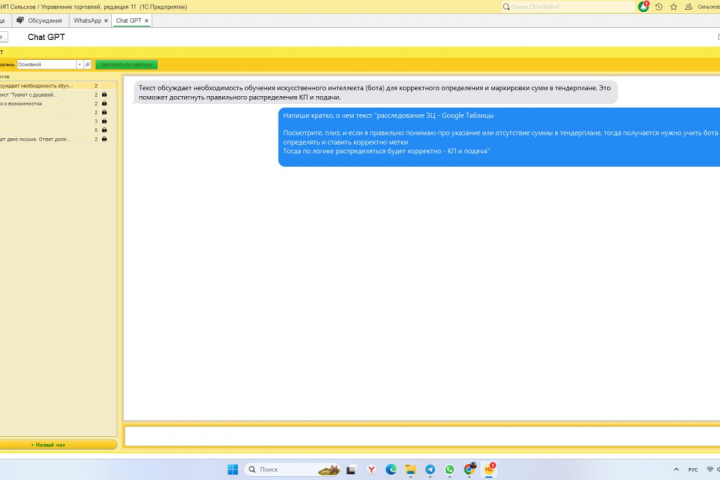Screen dimensions: 720x480
Task: Click the 1C Enterprise taskbar icon
Action: tap(489, 469)
